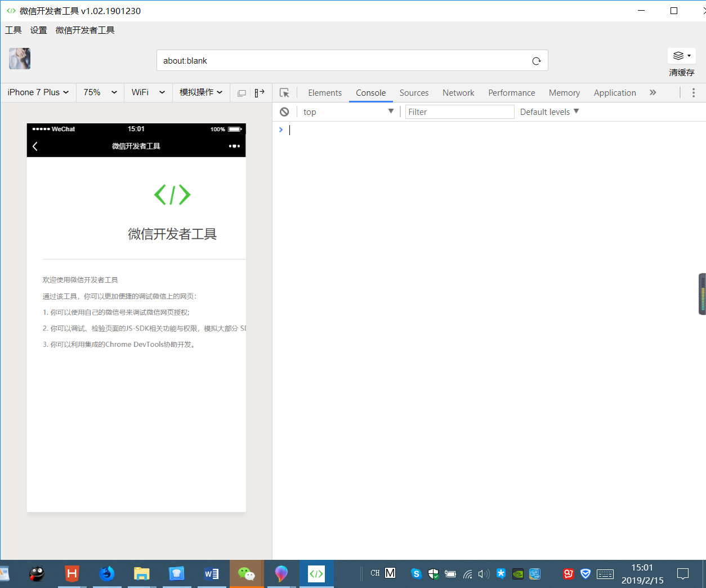Switch to the Sources tab

pos(414,93)
